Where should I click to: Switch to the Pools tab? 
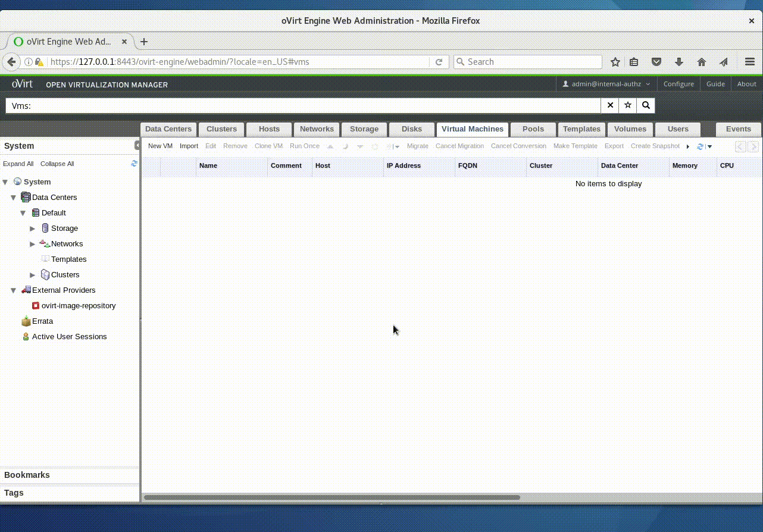coord(533,129)
